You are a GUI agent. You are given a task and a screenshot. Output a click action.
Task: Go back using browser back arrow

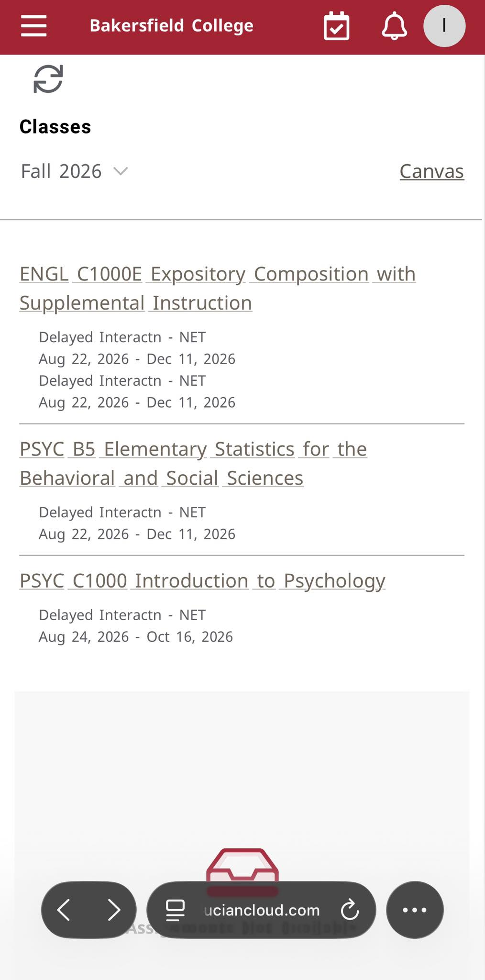pos(64,910)
